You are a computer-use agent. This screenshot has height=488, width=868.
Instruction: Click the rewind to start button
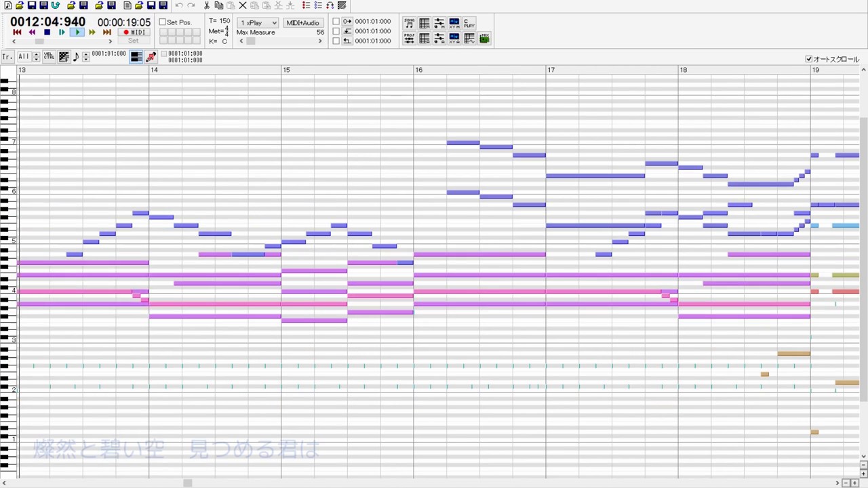17,33
